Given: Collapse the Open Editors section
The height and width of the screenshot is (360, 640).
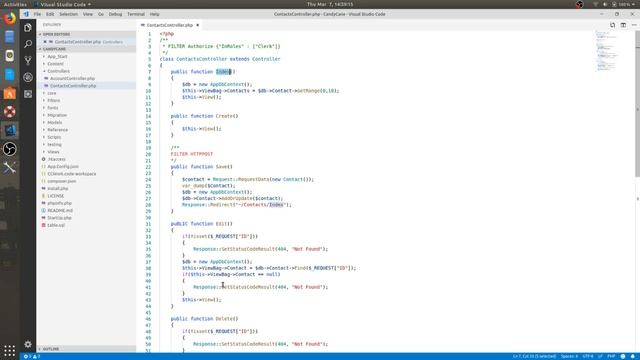Looking at the screenshot, I should tap(87, 34).
